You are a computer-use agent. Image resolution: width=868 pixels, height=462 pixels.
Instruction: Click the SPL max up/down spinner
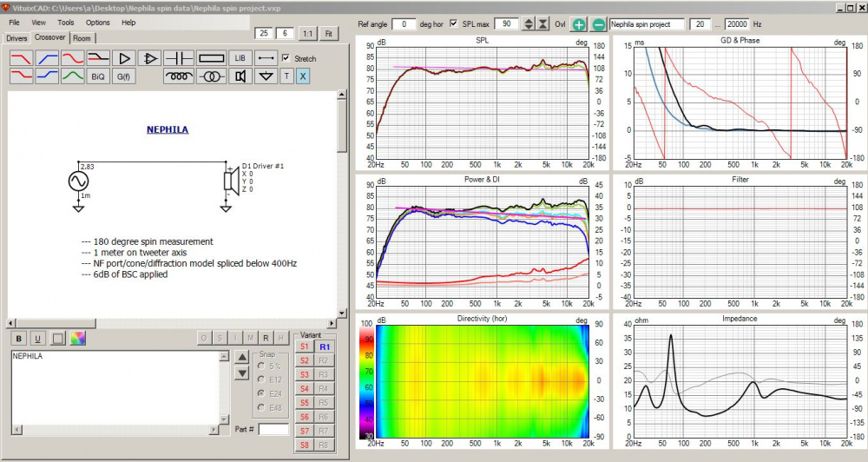click(528, 23)
